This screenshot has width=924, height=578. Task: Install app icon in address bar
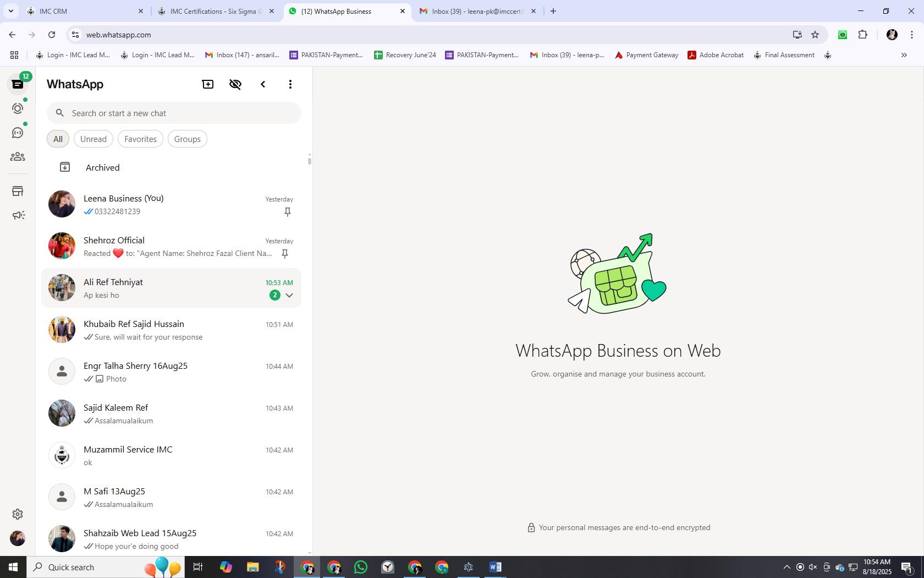coord(798,35)
